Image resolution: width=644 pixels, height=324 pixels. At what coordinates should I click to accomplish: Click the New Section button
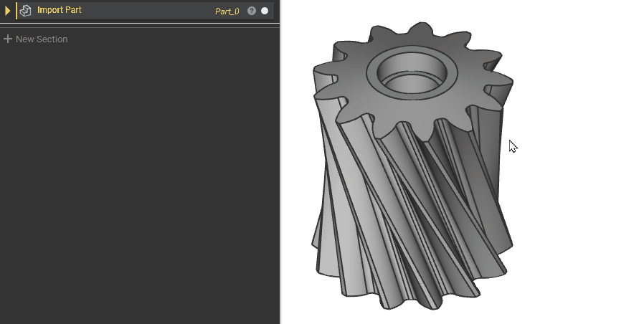click(x=35, y=39)
